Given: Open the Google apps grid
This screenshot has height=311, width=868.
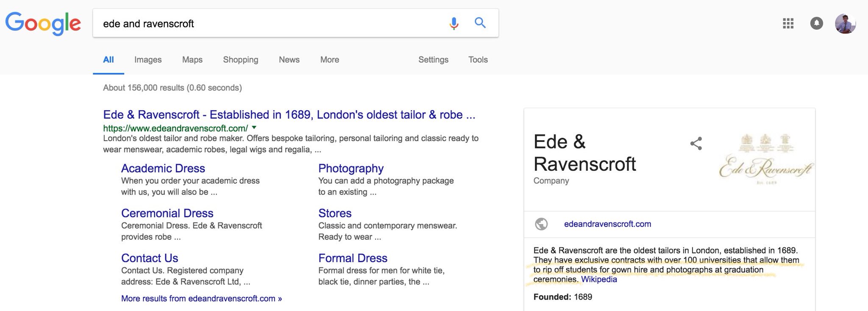Looking at the screenshot, I should [x=788, y=23].
